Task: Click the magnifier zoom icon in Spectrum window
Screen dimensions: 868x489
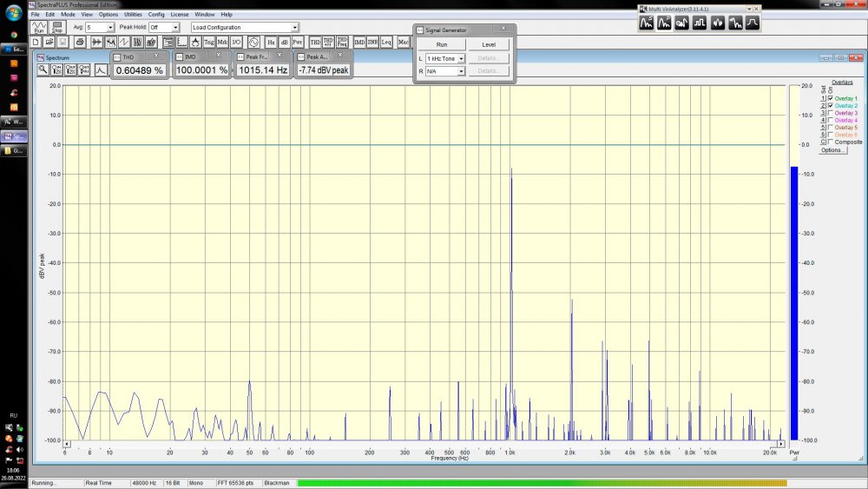Action: tap(43, 69)
